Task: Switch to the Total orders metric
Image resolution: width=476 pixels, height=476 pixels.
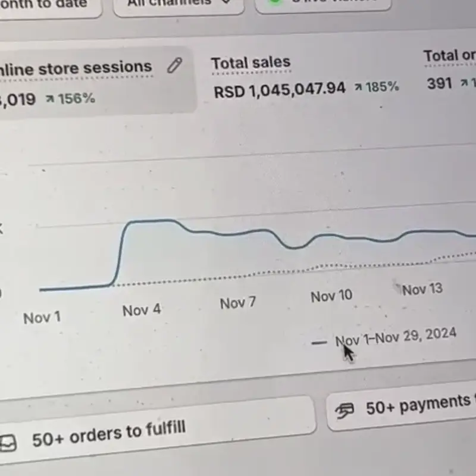Action: (450, 56)
